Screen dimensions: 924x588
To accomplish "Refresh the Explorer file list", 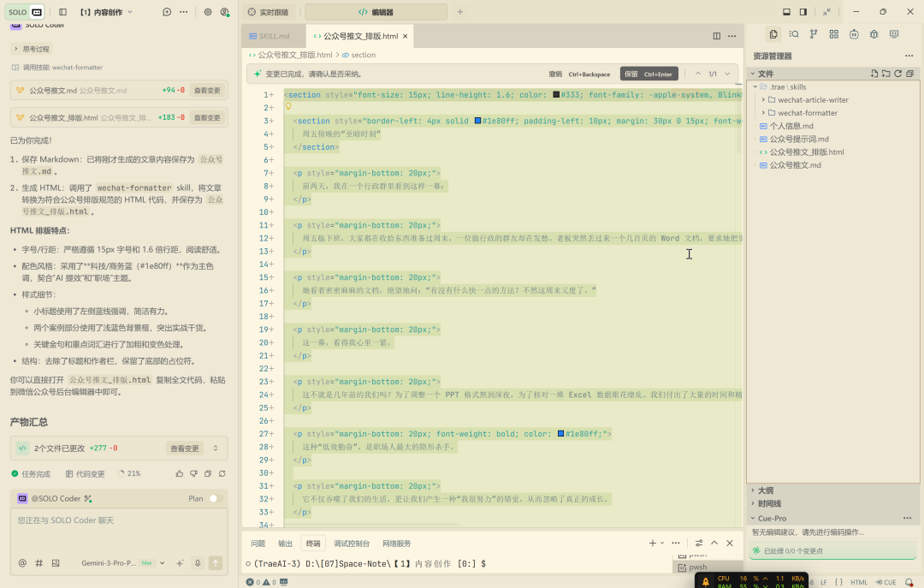I will tap(898, 74).
